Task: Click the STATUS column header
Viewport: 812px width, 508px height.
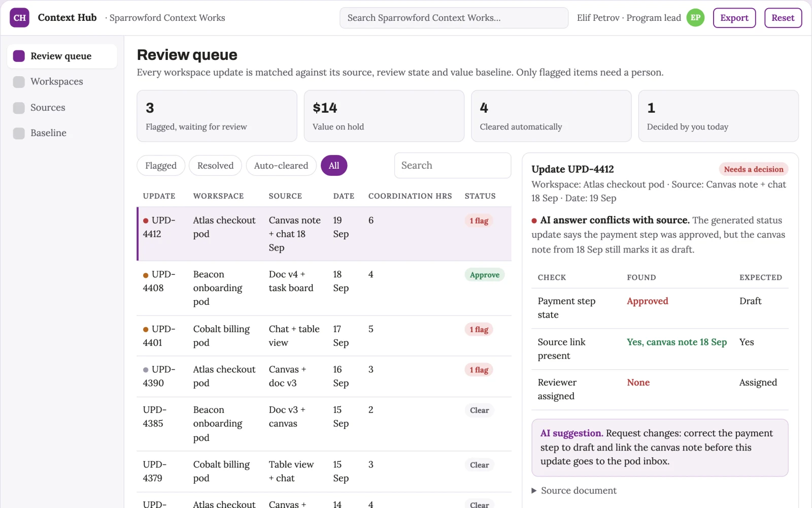Action: pos(480,196)
